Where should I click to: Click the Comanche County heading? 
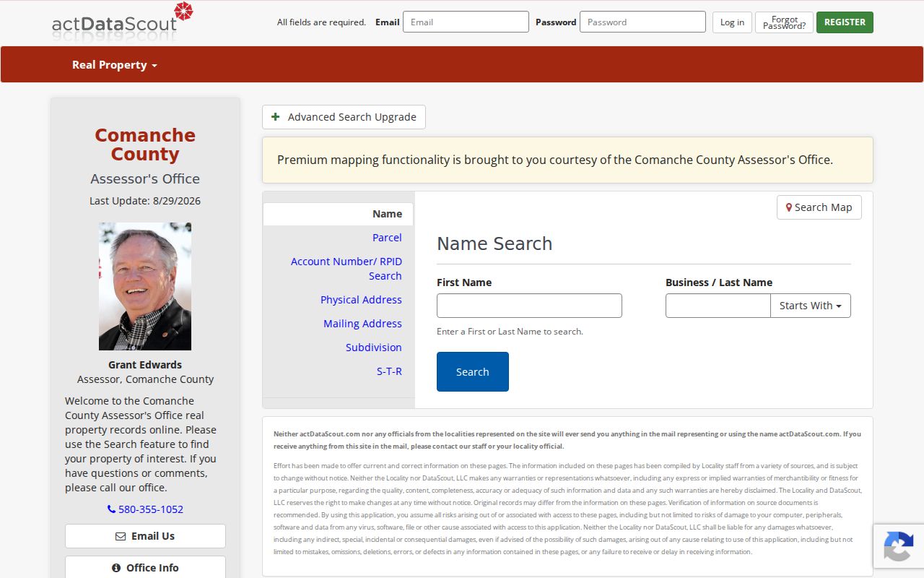pos(145,144)
